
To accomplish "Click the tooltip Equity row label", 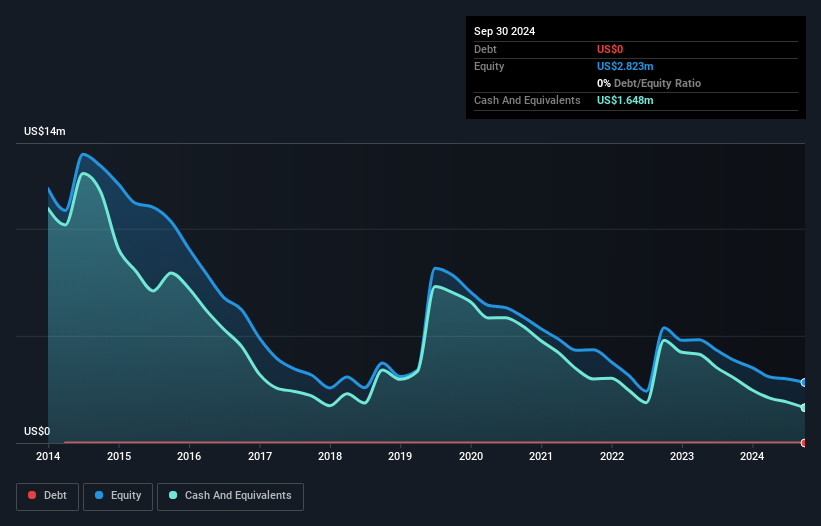I will click(x=489, y=66).
